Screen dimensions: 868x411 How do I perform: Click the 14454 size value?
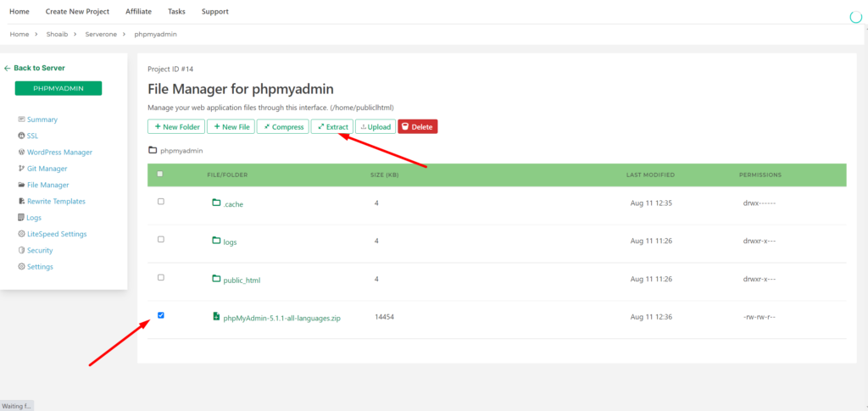pos(384,317)
